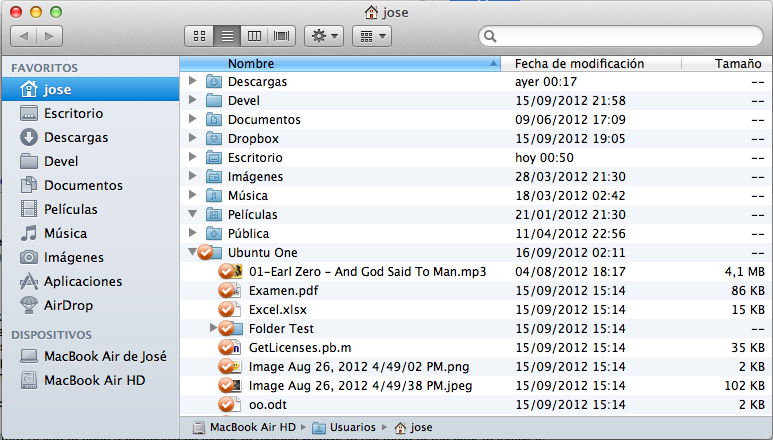
Task: Toggle list view mode button
Action: click(x=227, y=36)
